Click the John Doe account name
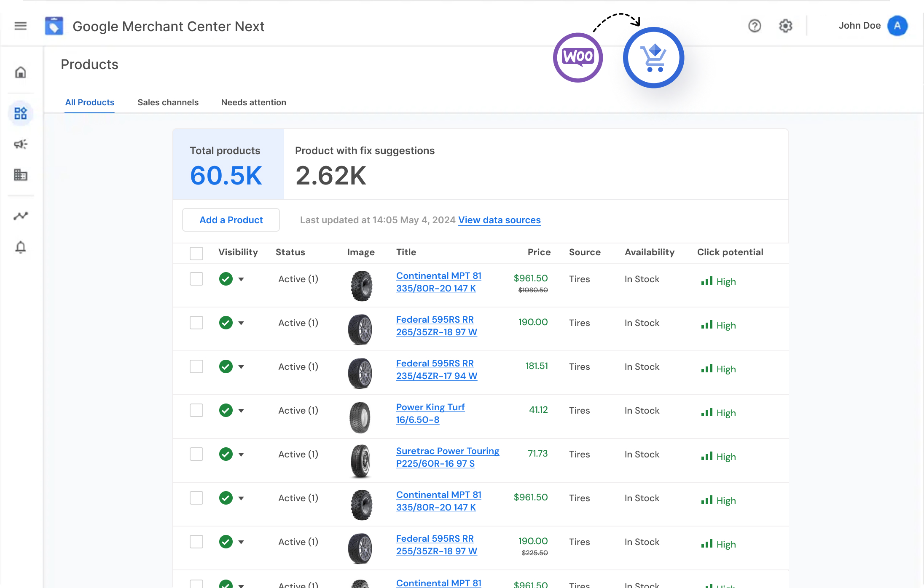The height and width of the screenshot is (588, 924). click(x=860, y=26)
